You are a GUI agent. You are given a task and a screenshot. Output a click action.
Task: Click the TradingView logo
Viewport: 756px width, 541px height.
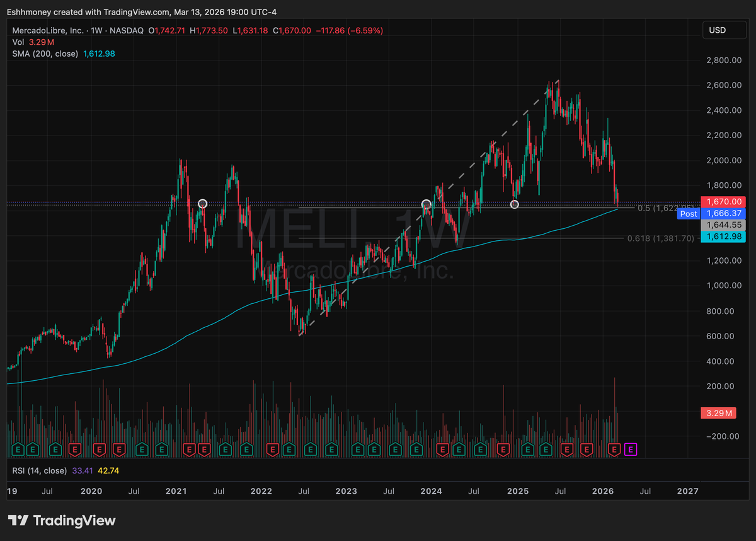pyautogui.click(x=62, y=521)
